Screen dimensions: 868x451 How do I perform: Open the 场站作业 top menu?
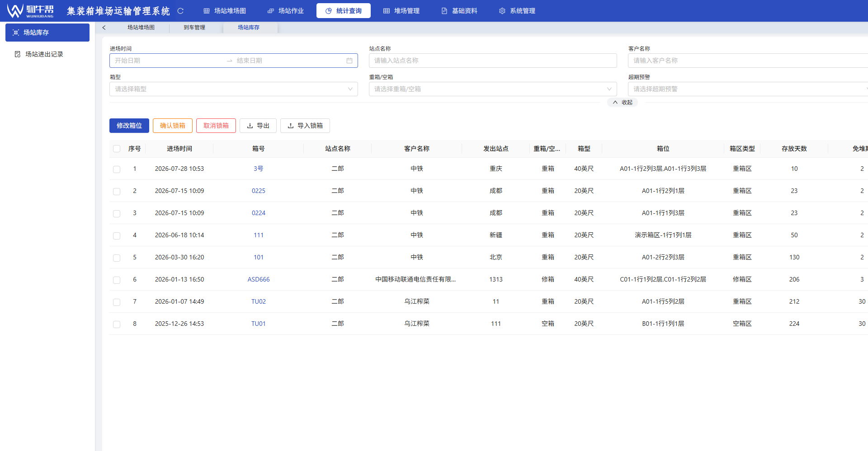[x=286, y=11]
